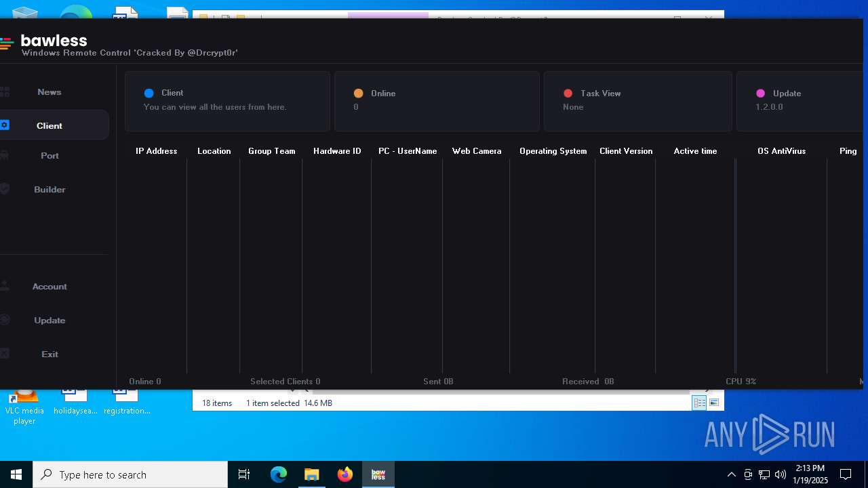The height and width of the screenshot is (488, 868).
Task: Click the 'Online 0' status text
Action: 145,382
